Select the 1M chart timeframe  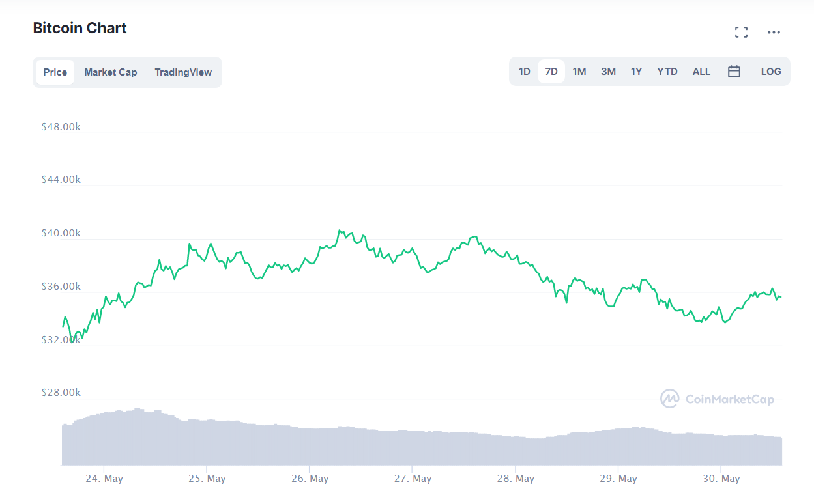coord(579,71)
